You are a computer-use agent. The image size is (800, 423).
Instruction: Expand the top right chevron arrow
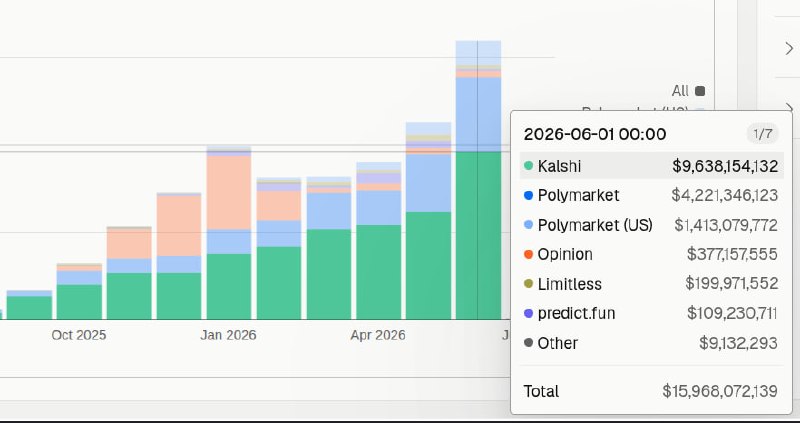(789, 48)
